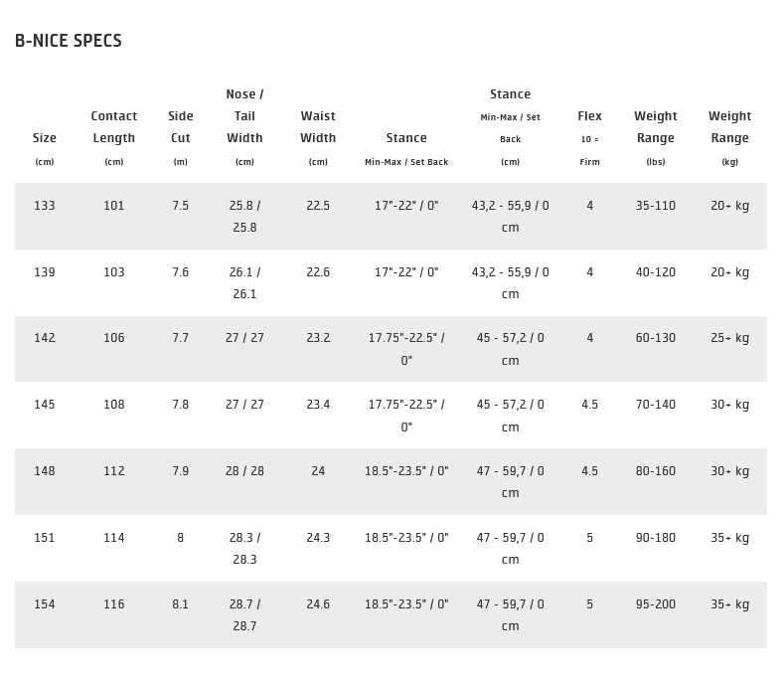Click the Nose / Tail Width header

(x=244, y=116)
